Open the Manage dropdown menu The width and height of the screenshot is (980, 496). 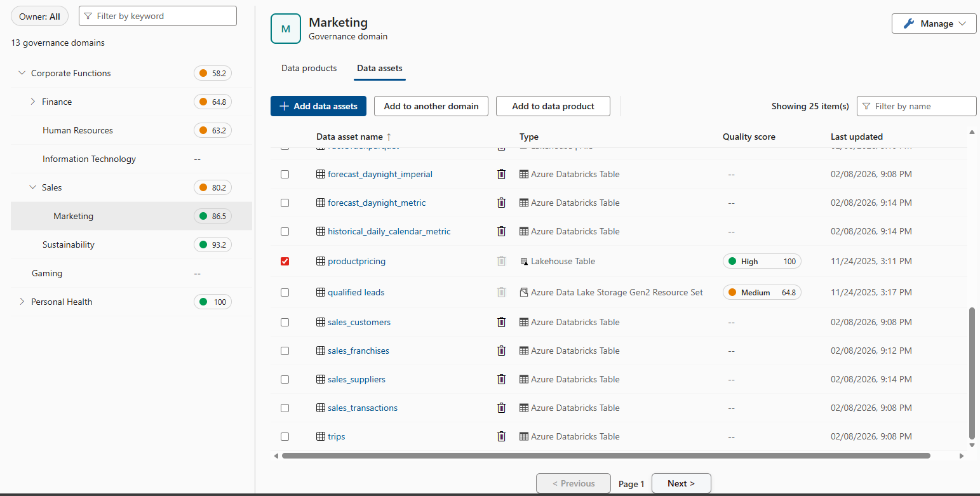[x=934, y=23]
